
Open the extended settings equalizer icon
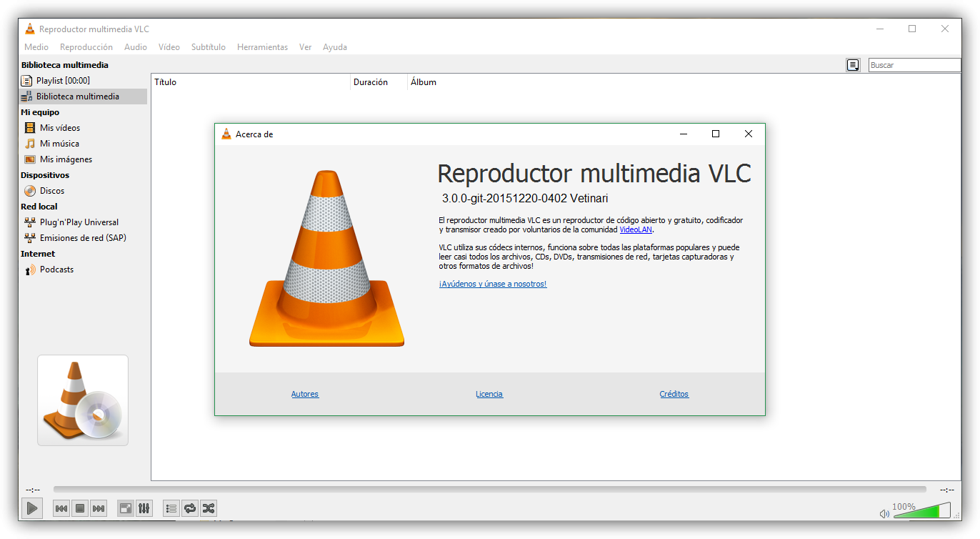point(144,508)
